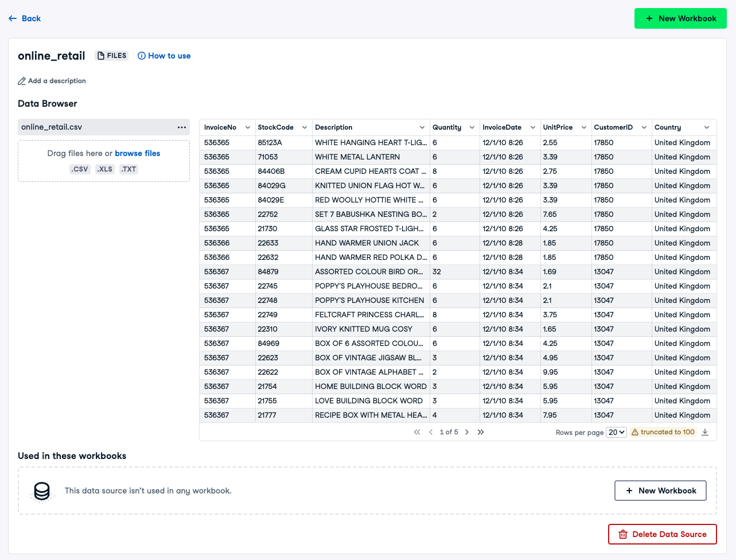Click the green New Workbook button
736x560 pixels.
click(x=680, y=18)
